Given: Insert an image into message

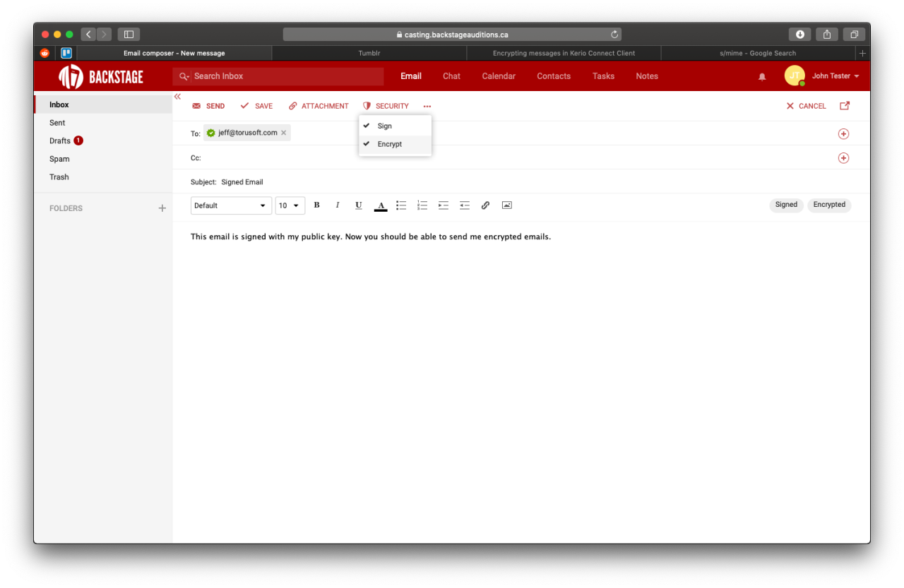Looking at the screenshot, I should 506,205.
